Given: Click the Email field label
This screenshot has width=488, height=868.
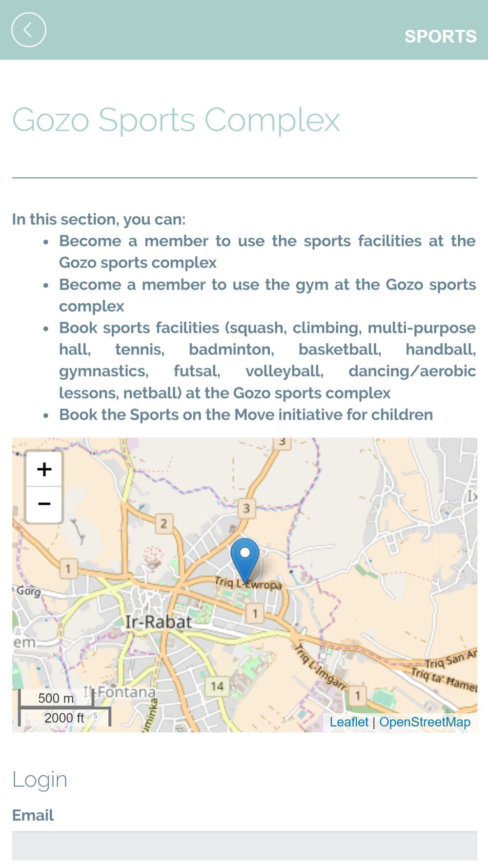Looking at the screenshot, I should (x=33, y=815).
